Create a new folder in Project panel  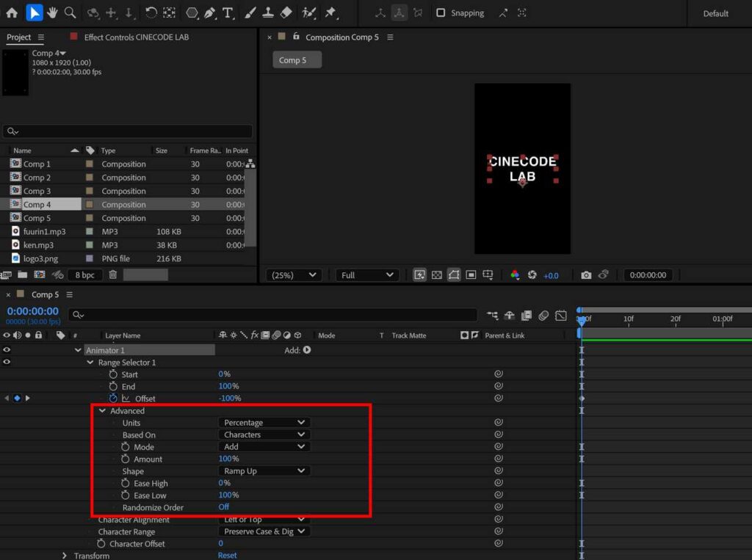point(23,274)
